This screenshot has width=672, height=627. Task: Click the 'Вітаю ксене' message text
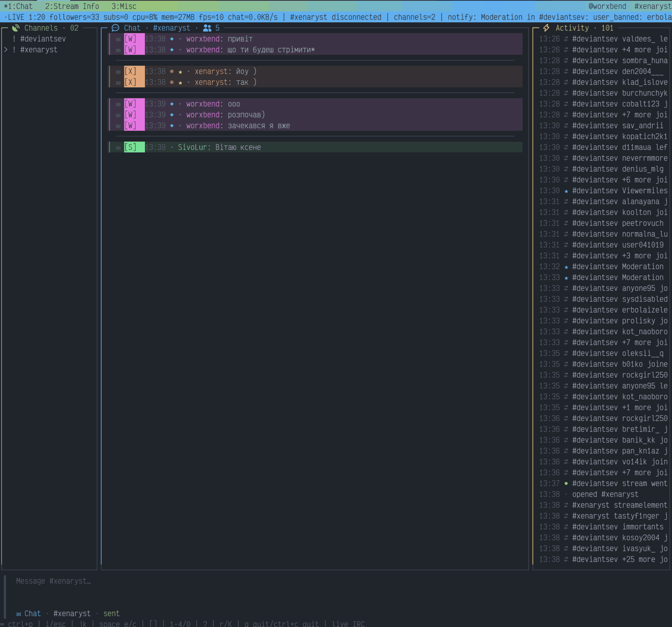[x=238, y=147]
